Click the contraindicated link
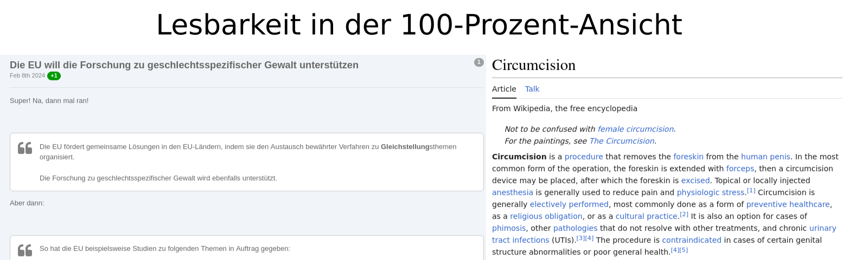Screen dimensions: 868x260 click(692, 240)
